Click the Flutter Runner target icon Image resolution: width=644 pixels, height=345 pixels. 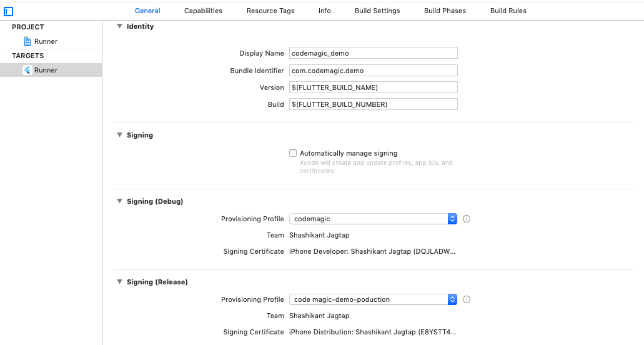pos(27,70)
